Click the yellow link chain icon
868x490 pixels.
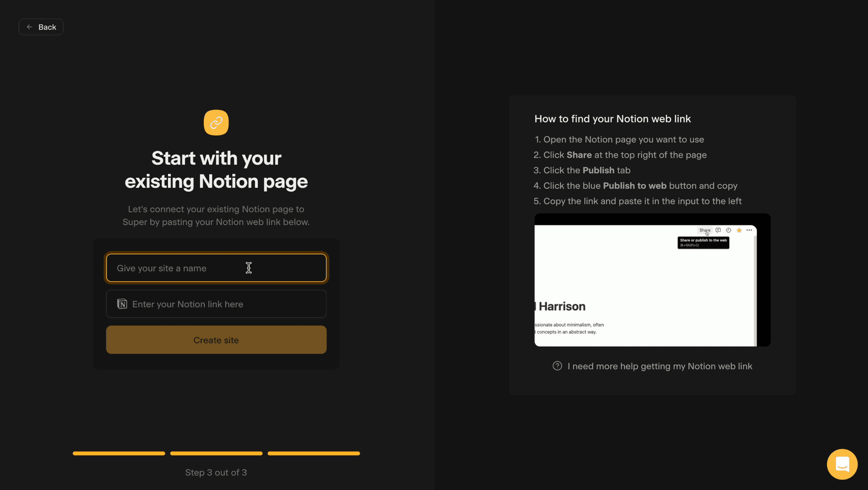pyautogui.click(x=216, y=122)
